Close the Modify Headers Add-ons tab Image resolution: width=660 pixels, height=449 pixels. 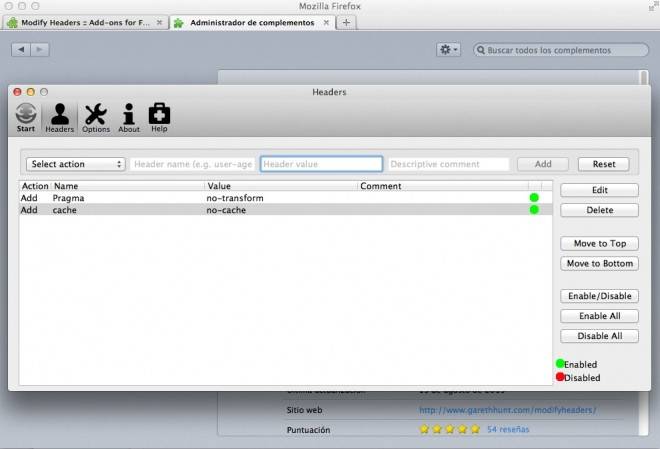[x=159, y=23]
